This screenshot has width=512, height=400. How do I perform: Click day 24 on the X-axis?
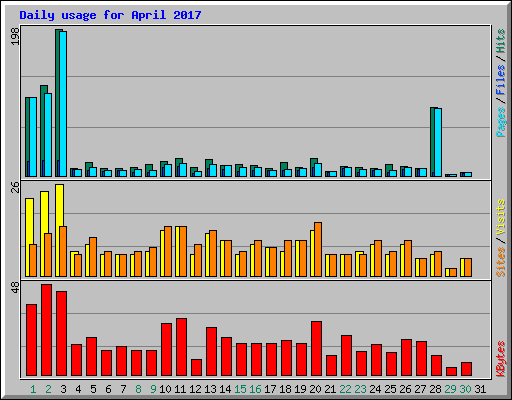tap(375, 389)
